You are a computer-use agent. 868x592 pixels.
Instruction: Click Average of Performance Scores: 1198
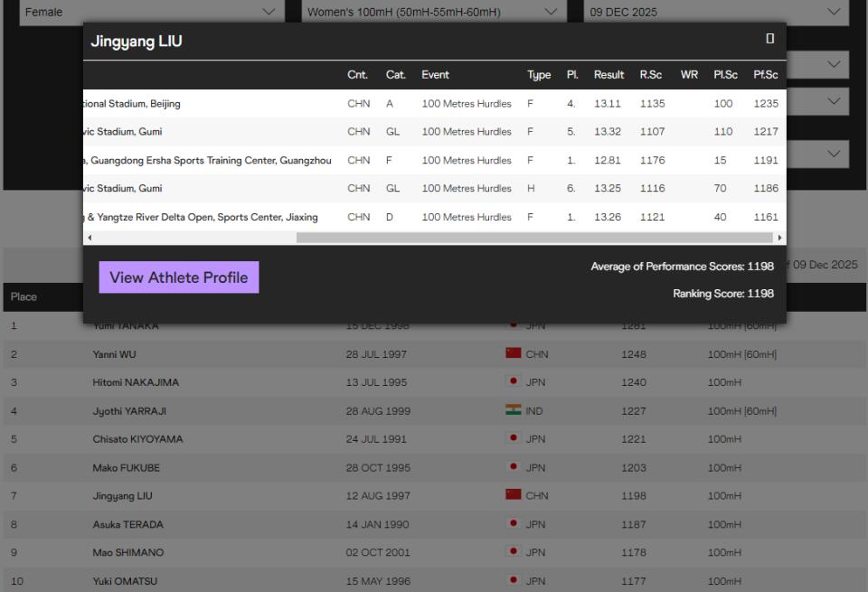tap(682, 267)
